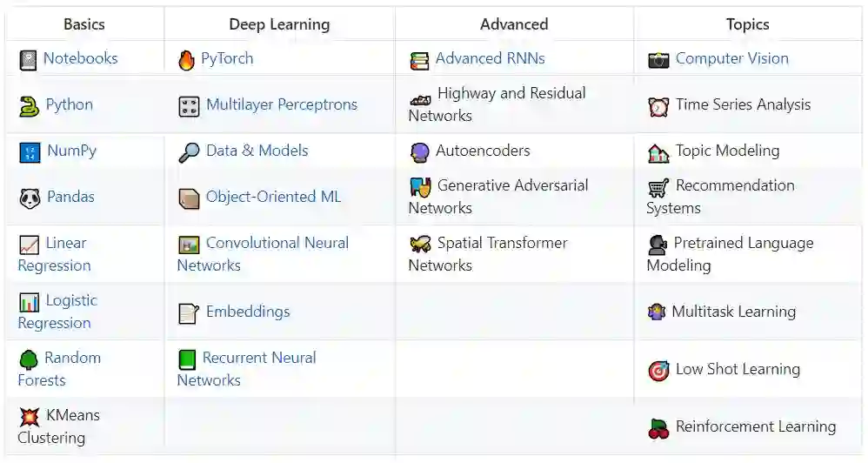Click the Deep Learning column header

[x=279, y=24]
